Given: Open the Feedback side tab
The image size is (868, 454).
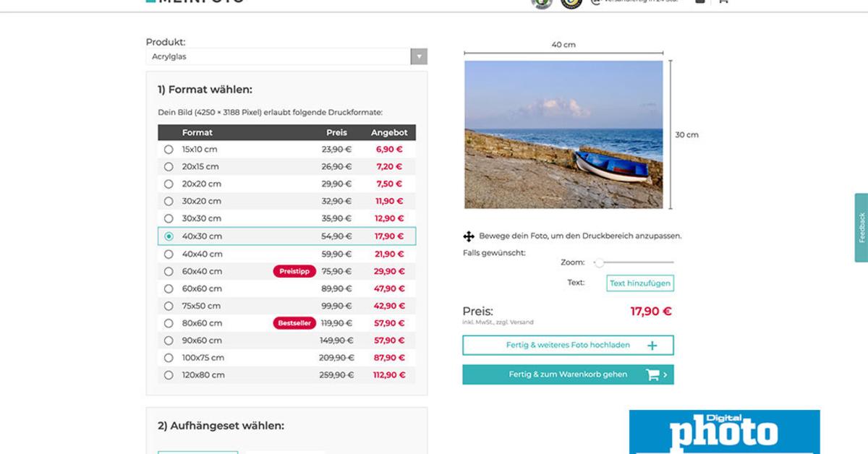Looking at the screenshot, I should 861,227.
